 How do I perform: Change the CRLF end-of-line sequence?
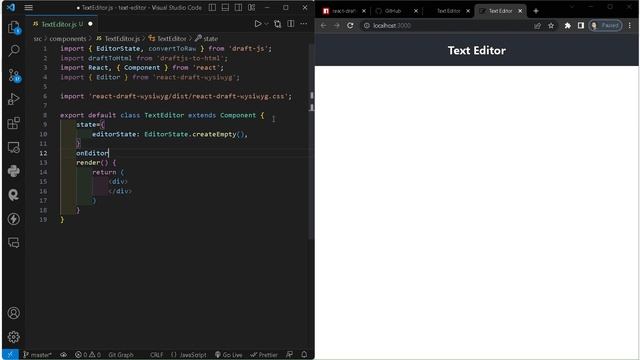(156, 355)
